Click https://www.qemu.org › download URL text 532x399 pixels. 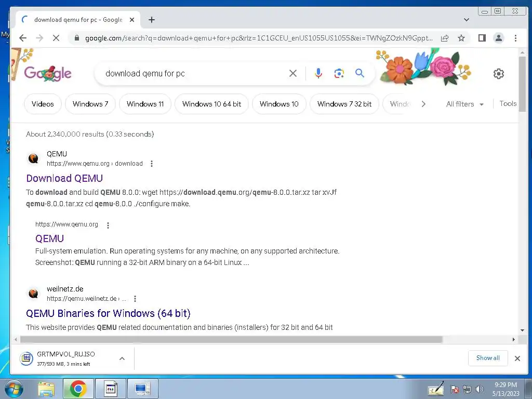pos(95,164)
